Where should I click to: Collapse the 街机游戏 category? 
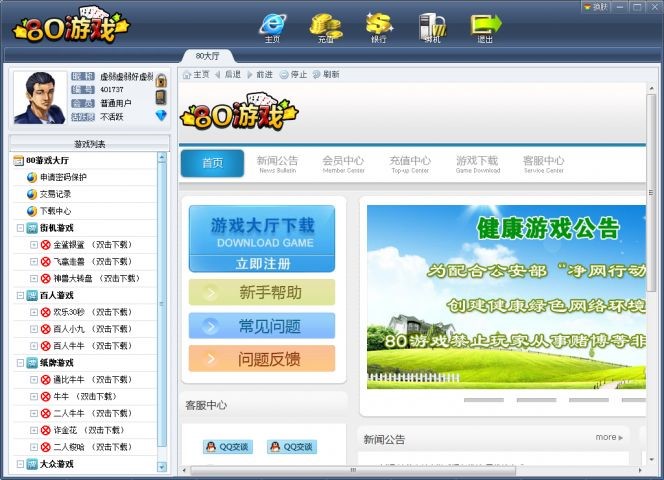tap(20, 228)
